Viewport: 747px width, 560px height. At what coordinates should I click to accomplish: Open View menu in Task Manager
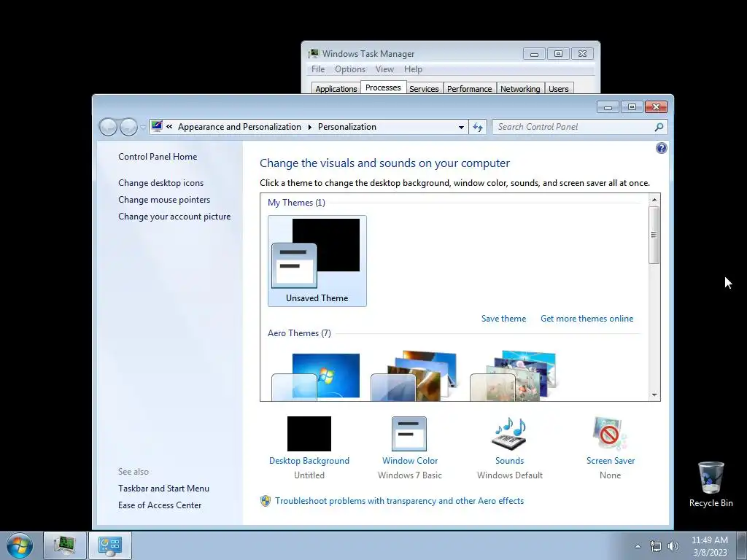[384, 69]
